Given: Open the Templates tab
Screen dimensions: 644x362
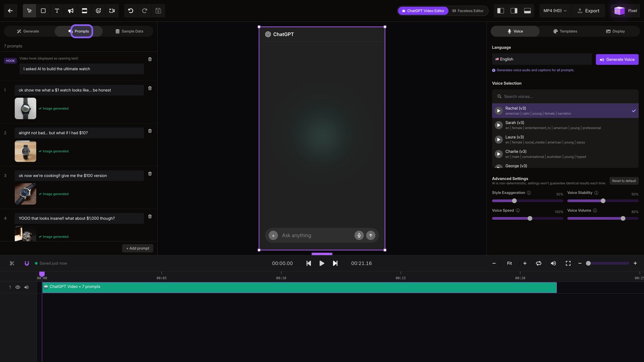Looking at the screenshot, I should coord(565,31).
